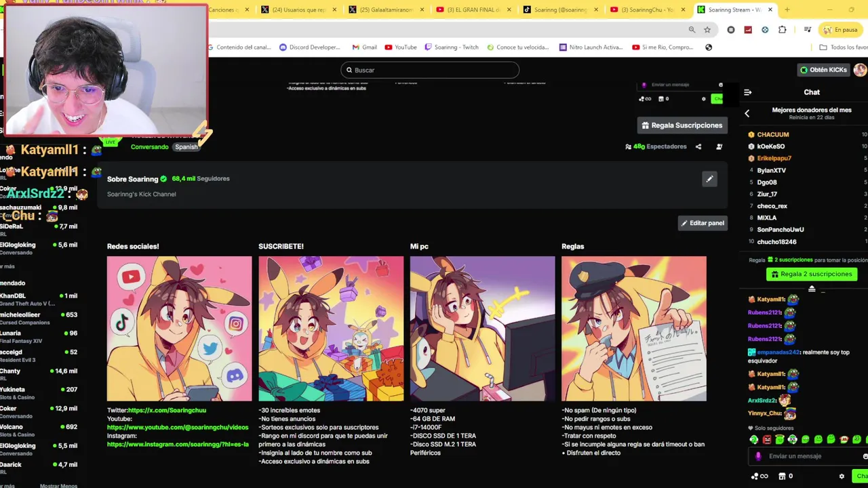Select SonPanchoUwU in top donors list
This screenshot has width=868, height=488.
(x=781, y=230)
